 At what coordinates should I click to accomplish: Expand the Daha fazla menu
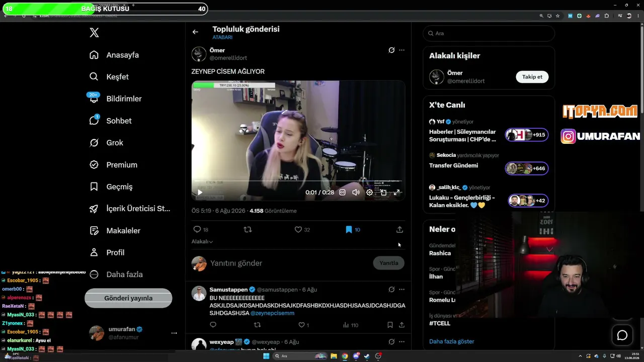pyautogui.click(x=116, y=275)
